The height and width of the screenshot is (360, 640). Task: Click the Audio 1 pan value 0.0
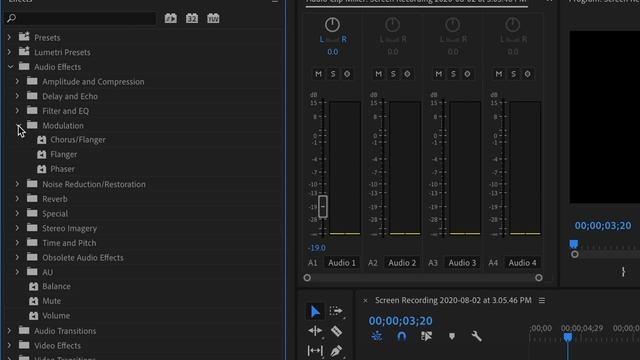332,52
